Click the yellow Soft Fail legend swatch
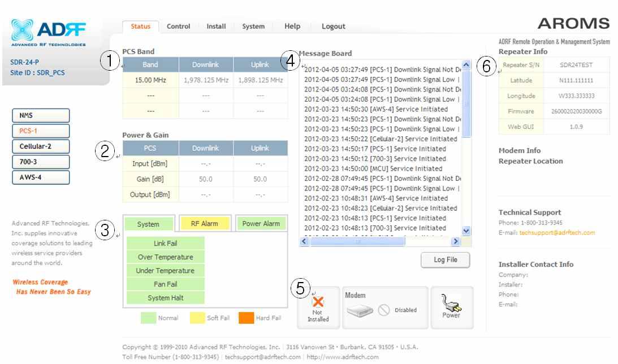 point(197,318)
